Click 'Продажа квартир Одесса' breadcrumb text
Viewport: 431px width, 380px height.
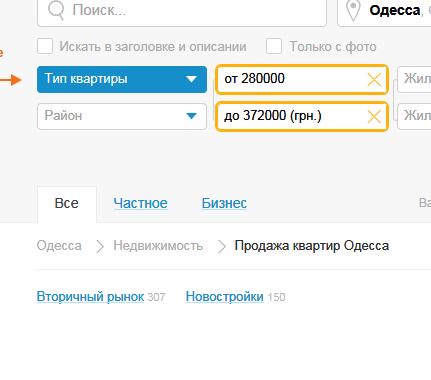coord(312,246)
